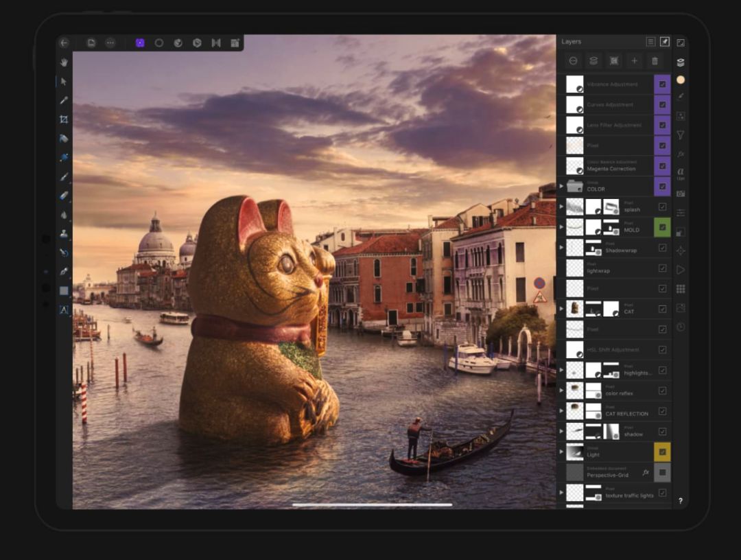Select the Clone stamp tool

[64, 234]
